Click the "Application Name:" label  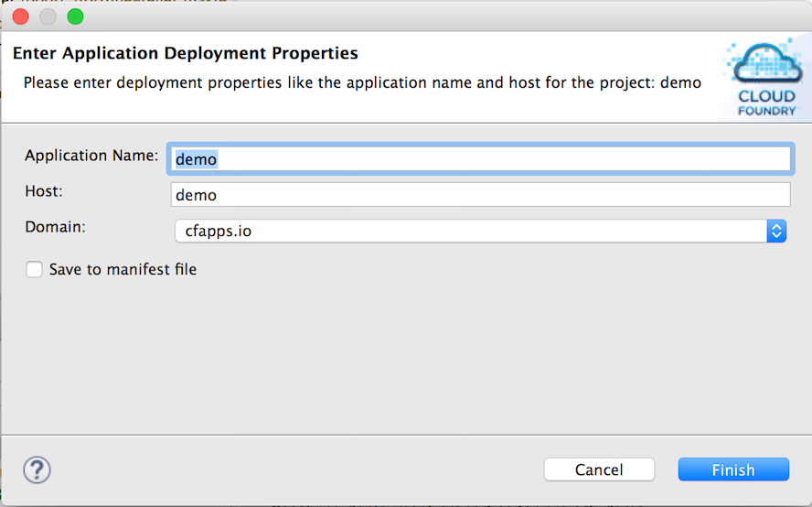tap(91, 156)
